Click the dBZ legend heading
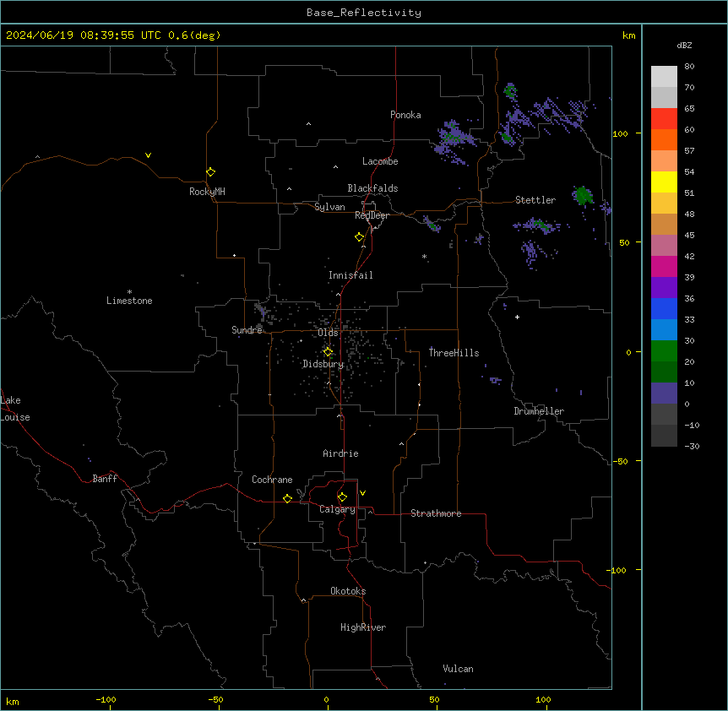The height and width of the screenshot is (711, 728). coord(684,46)
